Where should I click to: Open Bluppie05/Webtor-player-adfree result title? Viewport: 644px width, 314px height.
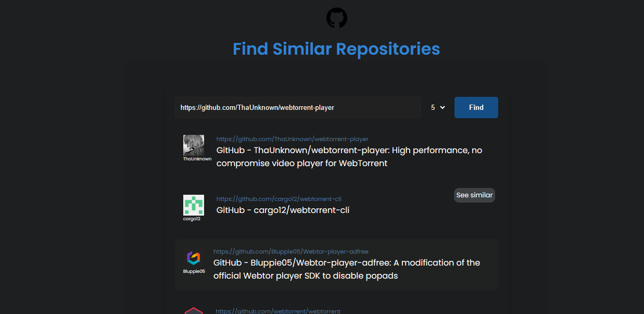pyautogui.click(x=347, y=269)
